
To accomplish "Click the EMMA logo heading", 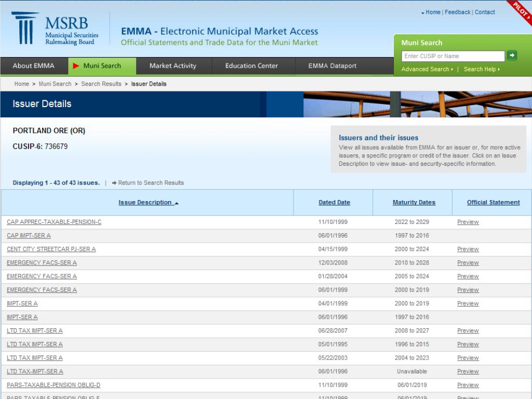I will click(x=218, y=31).
